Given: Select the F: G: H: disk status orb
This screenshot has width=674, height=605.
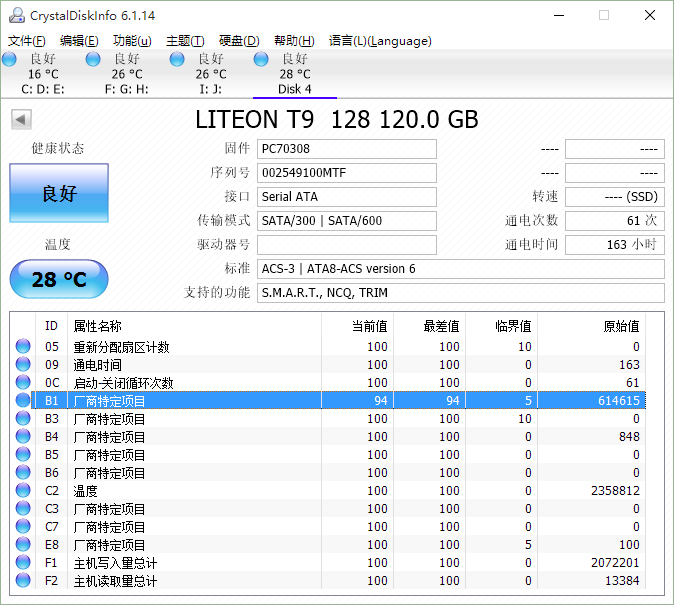Looking at the screenshot, I should [94, 60].
